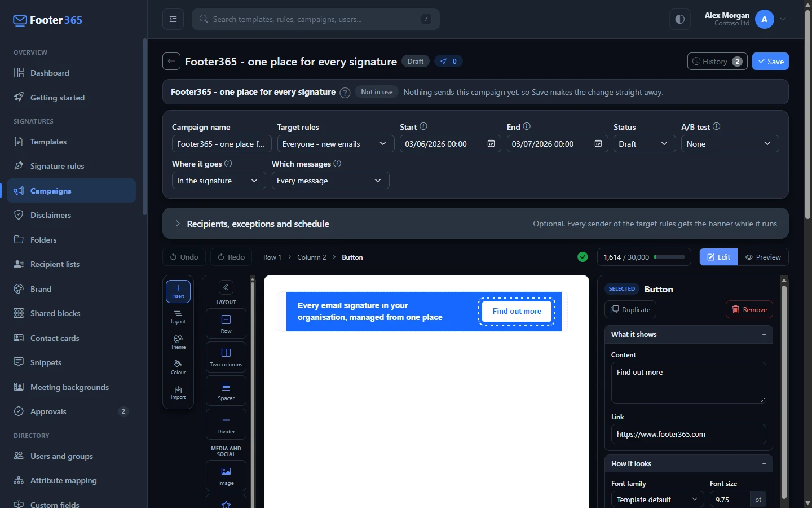
Task: Click the info icon next to Start
Action: pos(423,126)
